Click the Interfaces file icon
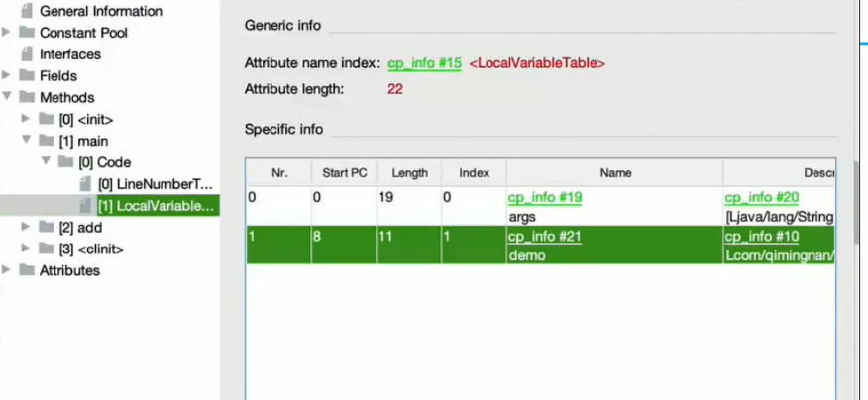Image resolution: width=868 pixels, height=400 pixels. coord(26,54)
